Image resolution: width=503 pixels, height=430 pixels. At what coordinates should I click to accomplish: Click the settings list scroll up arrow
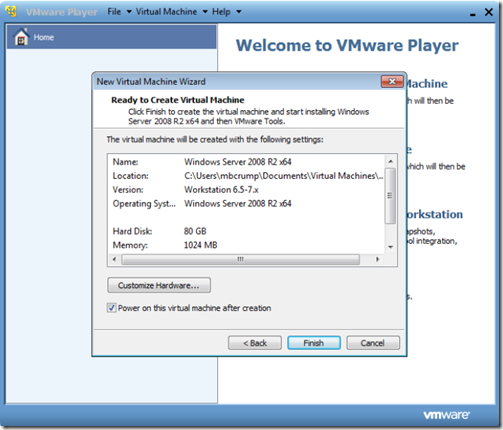tap(391, 161)
